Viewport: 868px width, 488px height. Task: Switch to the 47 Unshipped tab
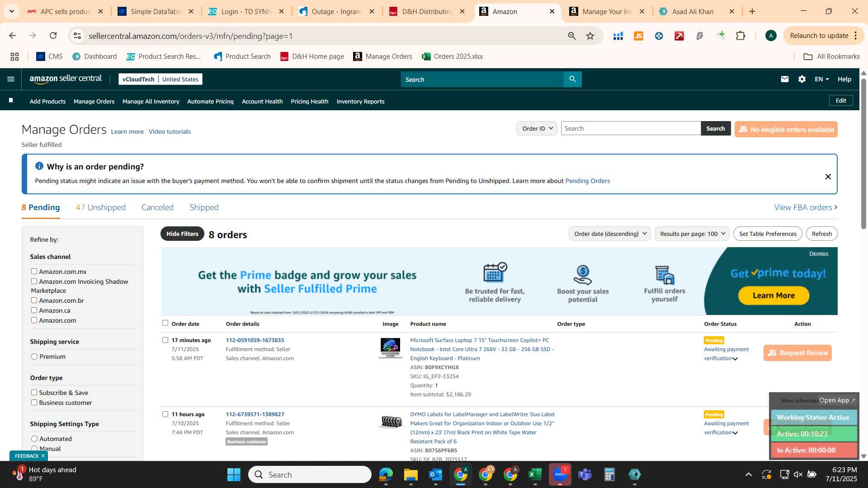[100, 207]
